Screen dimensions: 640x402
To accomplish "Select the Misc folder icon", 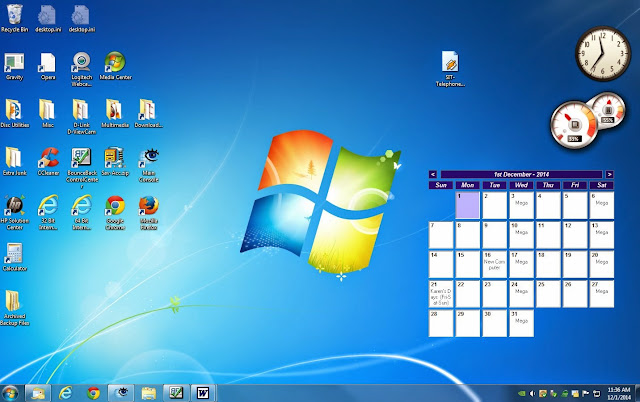I will pos(48,113).
